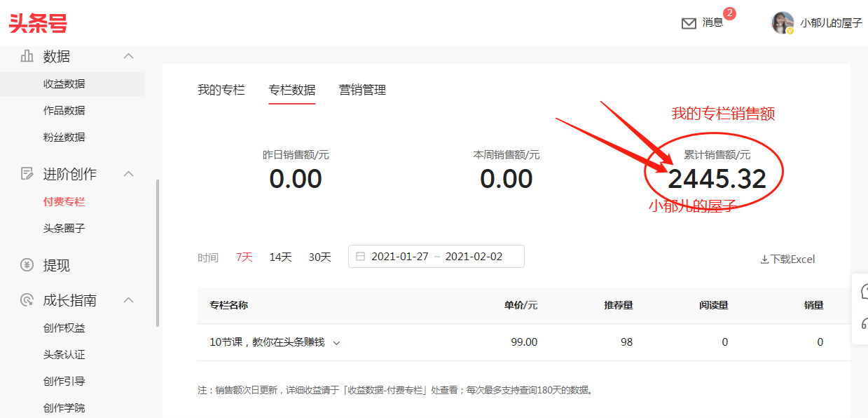The height and width of the screenshot is (418, 868).
Task: Open the 我的专栏 tab
Action: click(x=222, y=90)
